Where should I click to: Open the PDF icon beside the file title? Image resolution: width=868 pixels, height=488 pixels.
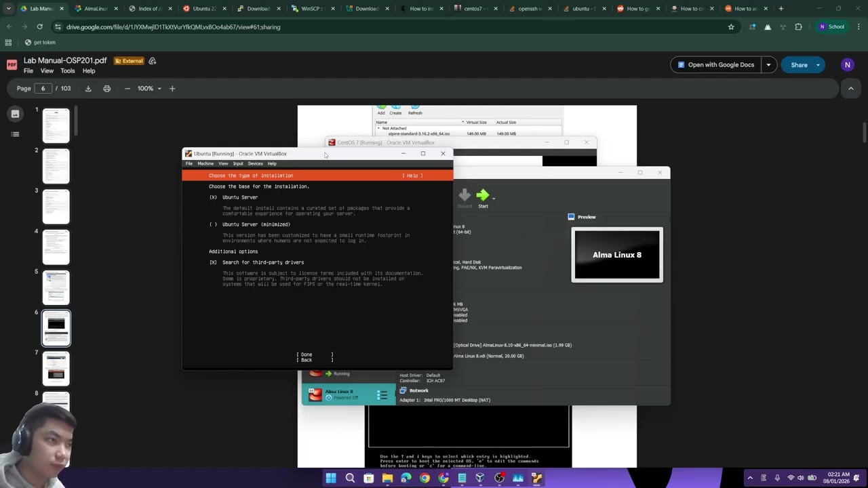pos(12,65)
